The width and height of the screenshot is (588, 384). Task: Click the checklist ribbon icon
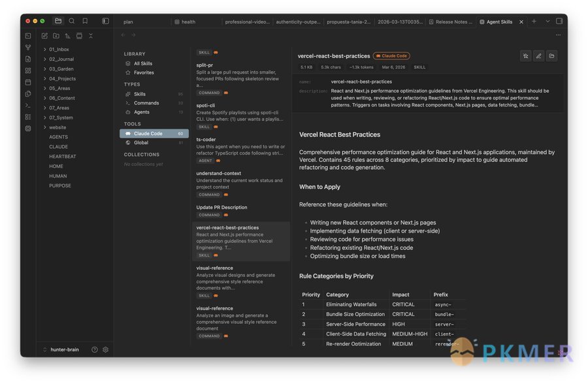click(x=28, y=117)
